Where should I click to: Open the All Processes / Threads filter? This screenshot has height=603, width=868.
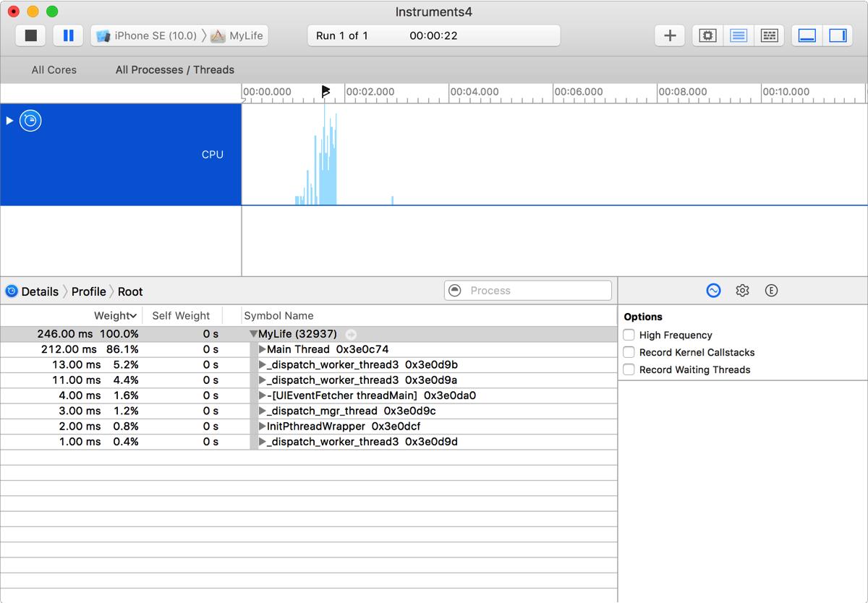175,70
